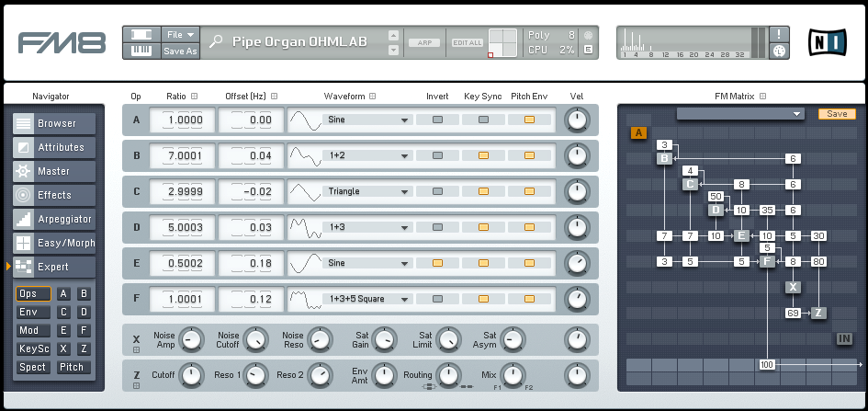Toggle Pitch Env for operator A
The width and height of the screenshot is (868, 411).
529,120
